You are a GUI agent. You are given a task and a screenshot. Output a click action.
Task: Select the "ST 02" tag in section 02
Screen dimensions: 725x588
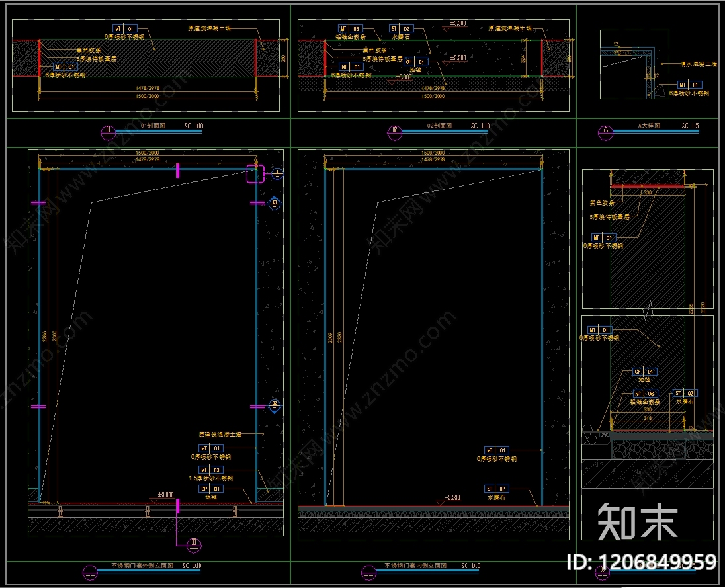pyautogui.click(x=400, y=28)
